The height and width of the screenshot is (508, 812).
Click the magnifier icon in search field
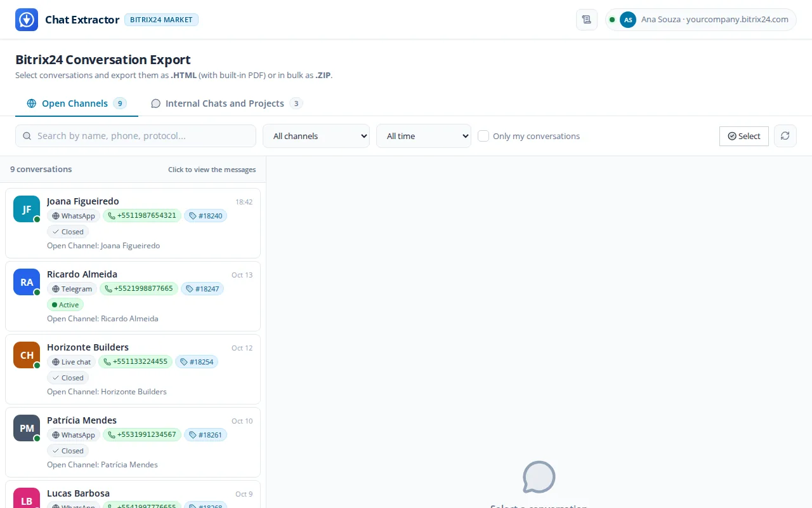coord(27,136)
